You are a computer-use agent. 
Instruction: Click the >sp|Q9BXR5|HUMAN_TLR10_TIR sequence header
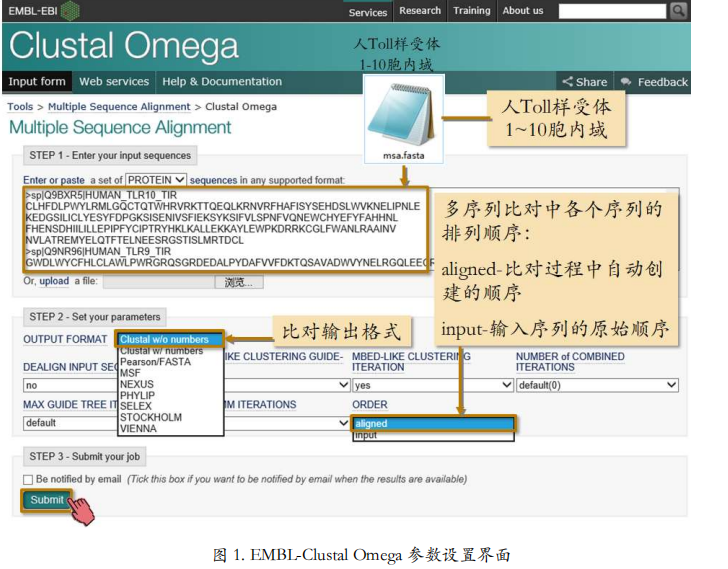point(101,195)
